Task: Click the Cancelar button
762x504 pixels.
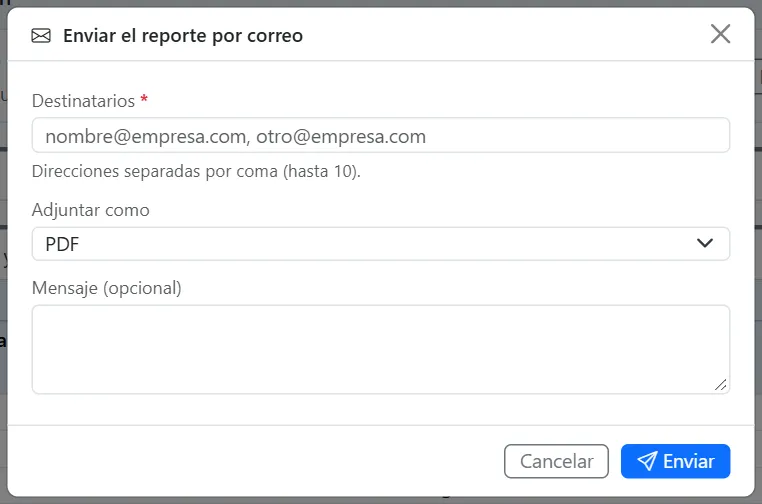Action: [556, 461]
